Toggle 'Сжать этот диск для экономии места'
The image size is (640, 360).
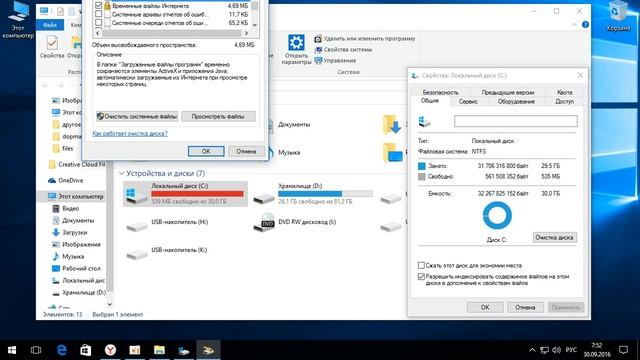click(421, 265)
